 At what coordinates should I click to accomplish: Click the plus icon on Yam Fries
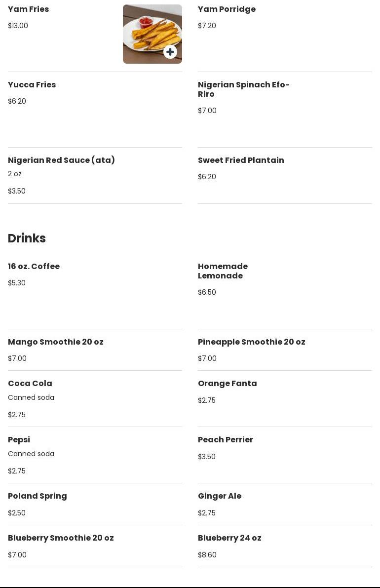[x=170, y=52]
